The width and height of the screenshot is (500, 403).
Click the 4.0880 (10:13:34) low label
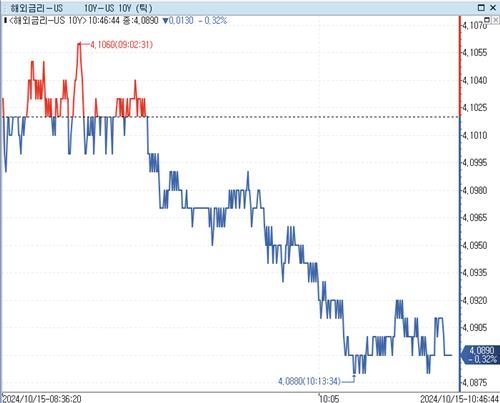(309, 381)
